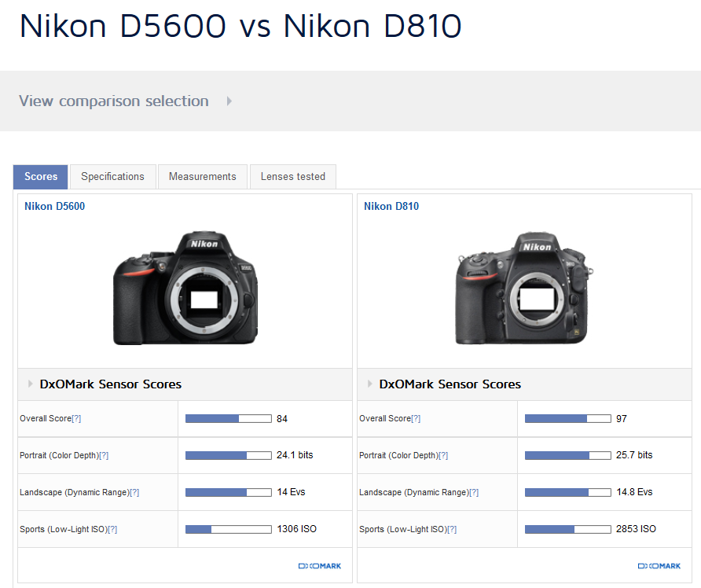The height and width of the screenshot is (588, 701).
Task: Click the D810 Color Depth bar
Action: tap(567, 455)
